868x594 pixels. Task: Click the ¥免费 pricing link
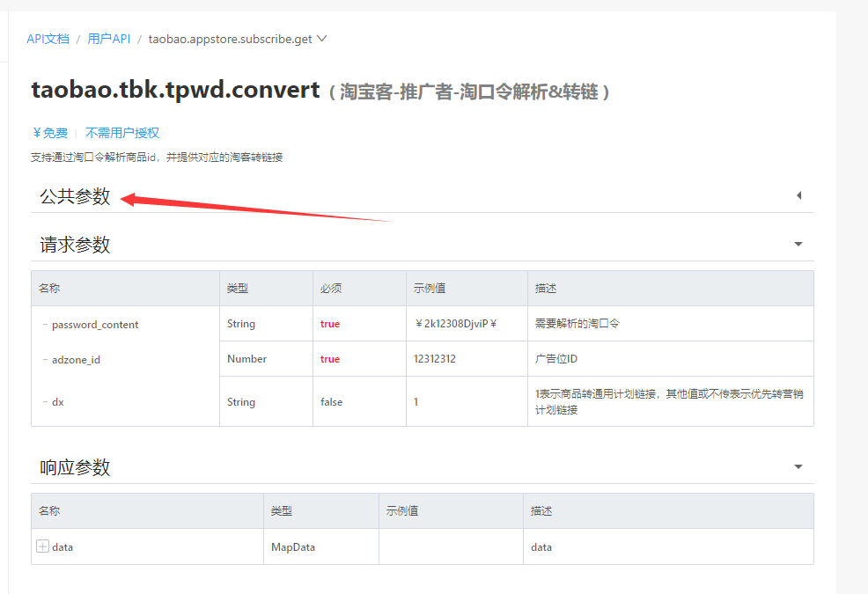click(x=50, y=133)
